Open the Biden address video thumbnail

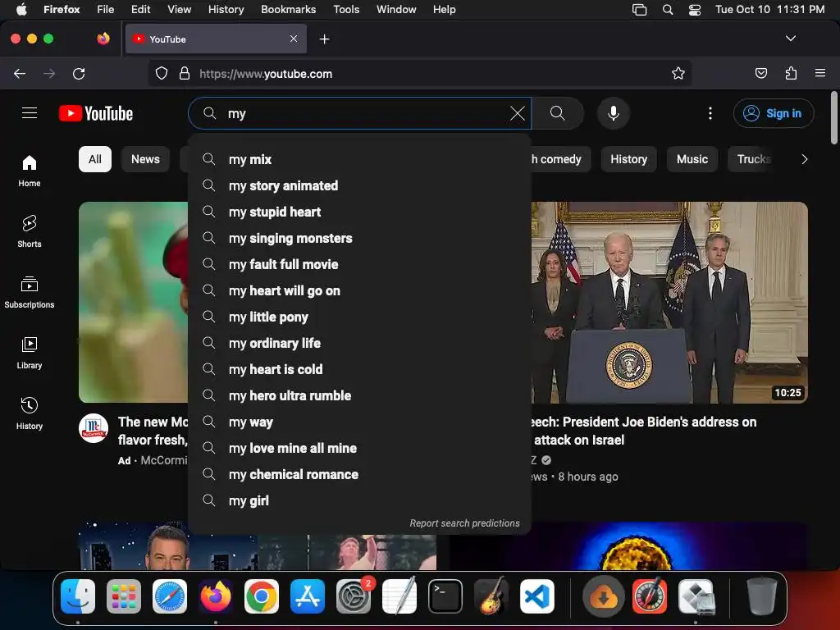click(669, 302)
